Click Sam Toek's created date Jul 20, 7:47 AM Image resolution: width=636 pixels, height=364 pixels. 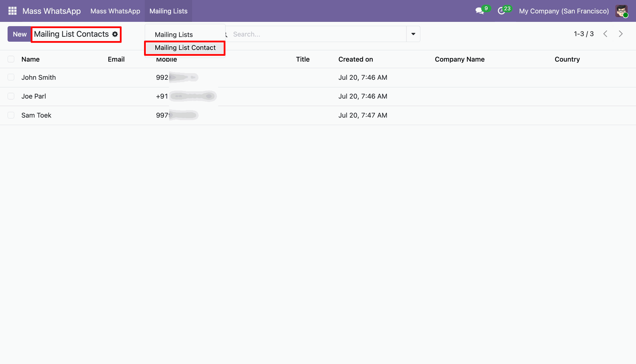[363, 115]
